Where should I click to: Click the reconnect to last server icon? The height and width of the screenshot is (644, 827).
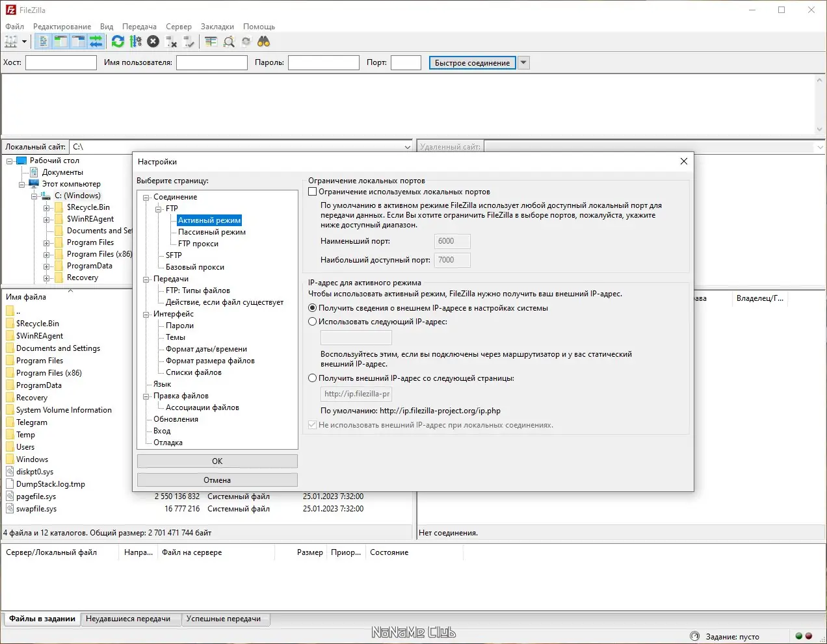pos(189,42)
